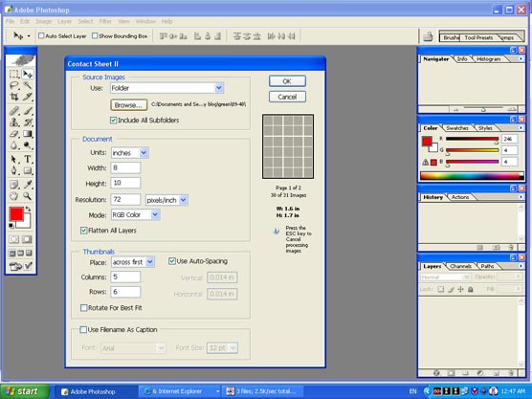Uncheck Flatten All Layers

pos(84,231)
